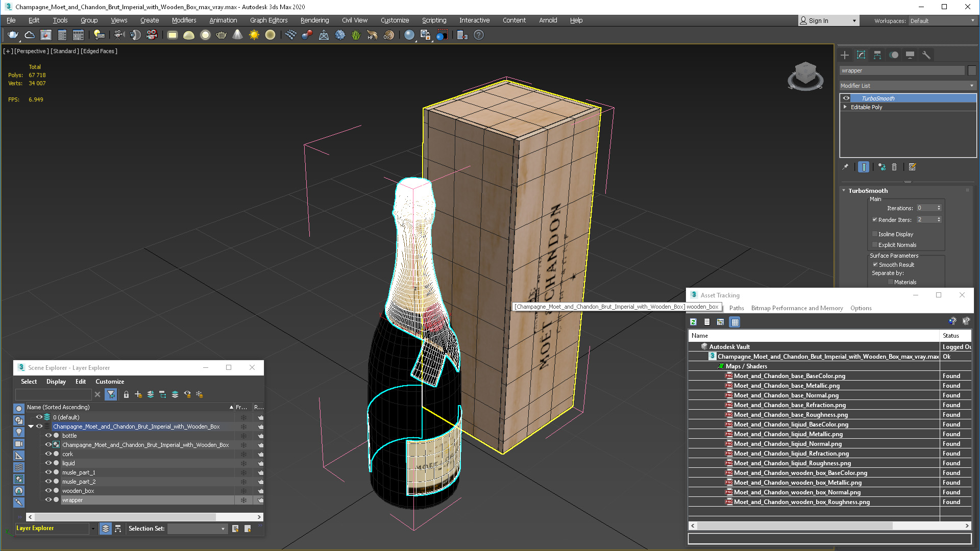Screen dimensions: 980x551
Task: Open the help question mark toolbar icon
Action: [x=478, y=35]
